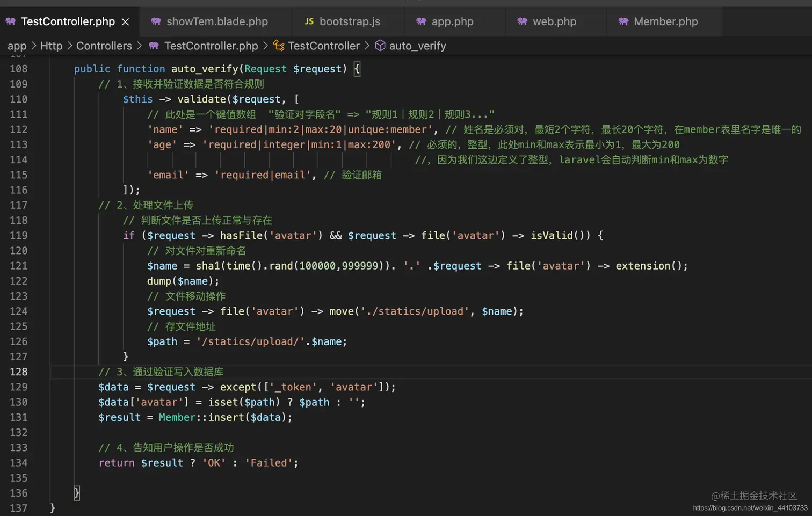This screenshot has width=812, height=516.
Task: Click 'validate' call on line 110
Action: click(202, 99)
